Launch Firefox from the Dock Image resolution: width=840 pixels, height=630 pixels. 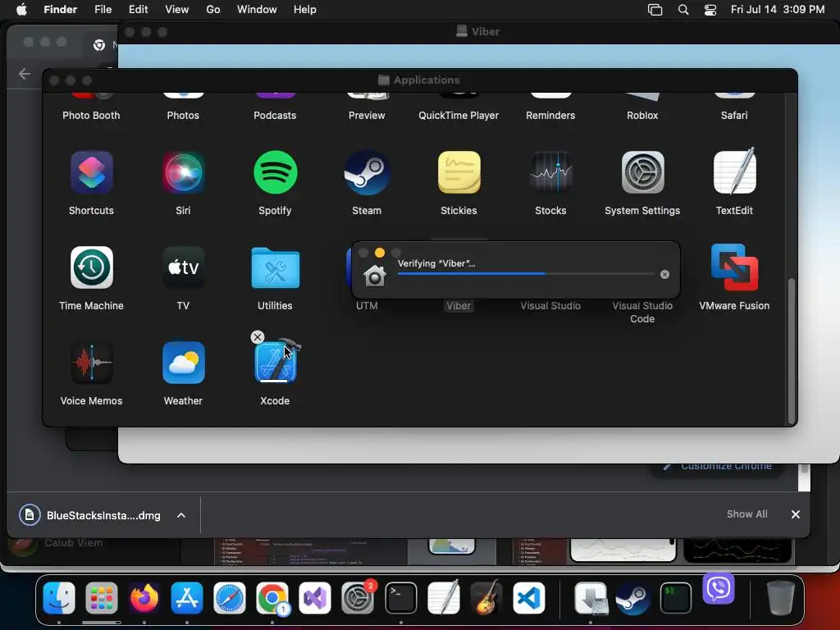tap(144, 598)
